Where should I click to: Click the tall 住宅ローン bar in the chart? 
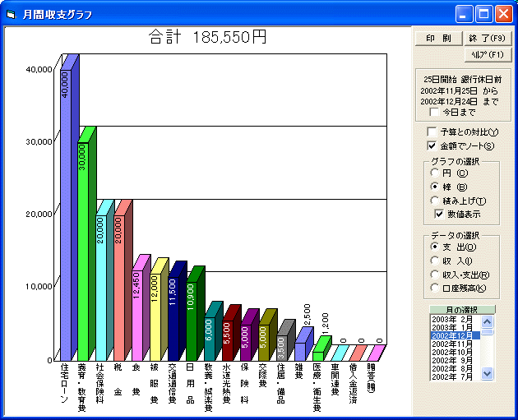[x=65, y=214]
